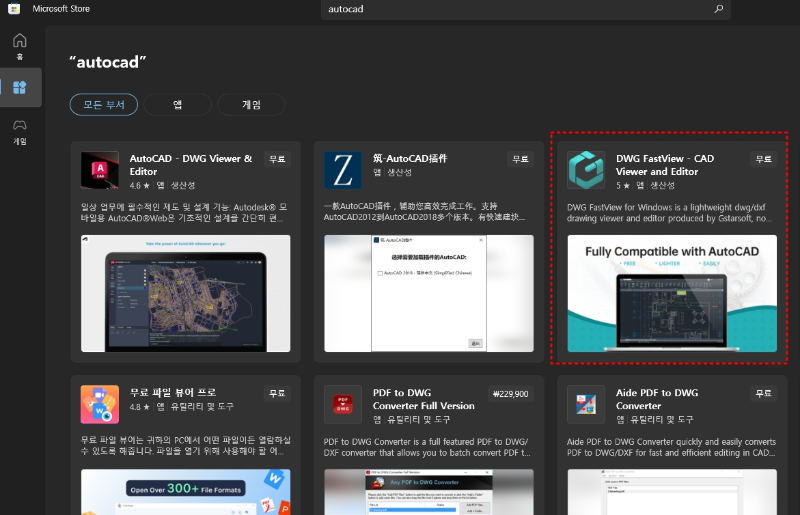Click the 4.6 star rating text
800x515 pixels.
click(x=140, y=185)
